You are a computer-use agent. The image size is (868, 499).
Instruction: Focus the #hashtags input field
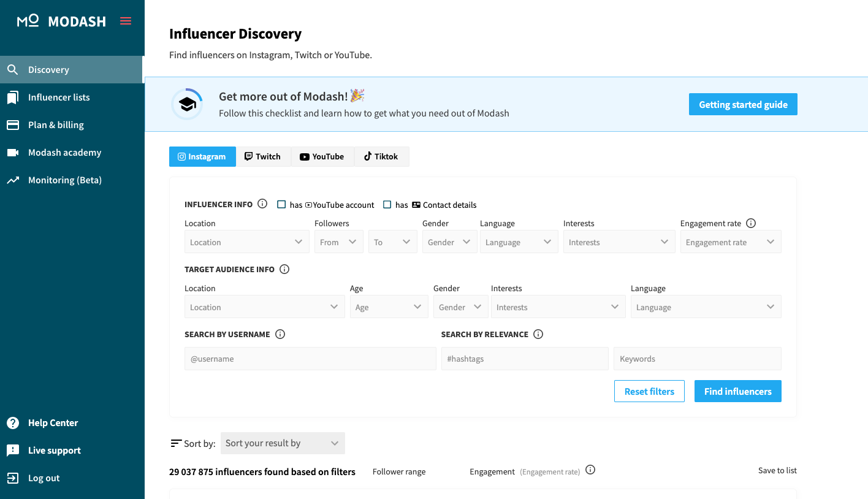[x=525, y=359]
